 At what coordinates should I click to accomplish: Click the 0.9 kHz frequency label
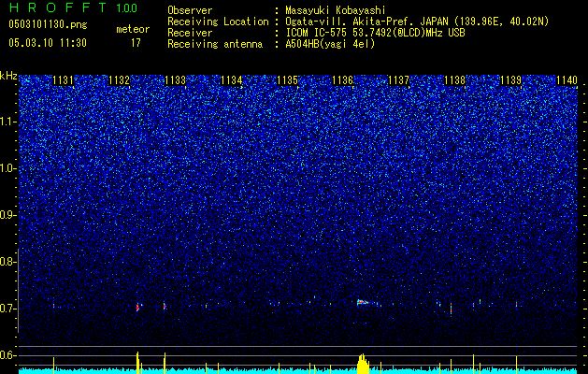pos(8,215)
